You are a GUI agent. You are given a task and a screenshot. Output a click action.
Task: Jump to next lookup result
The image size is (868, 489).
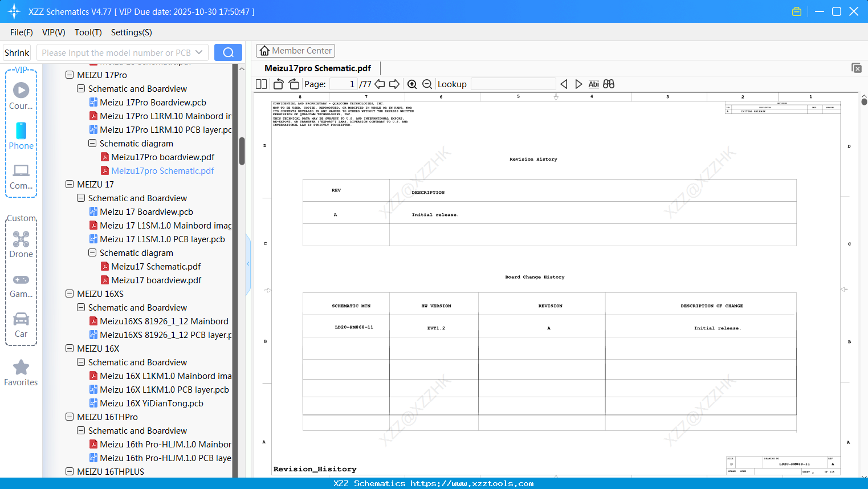578,84
